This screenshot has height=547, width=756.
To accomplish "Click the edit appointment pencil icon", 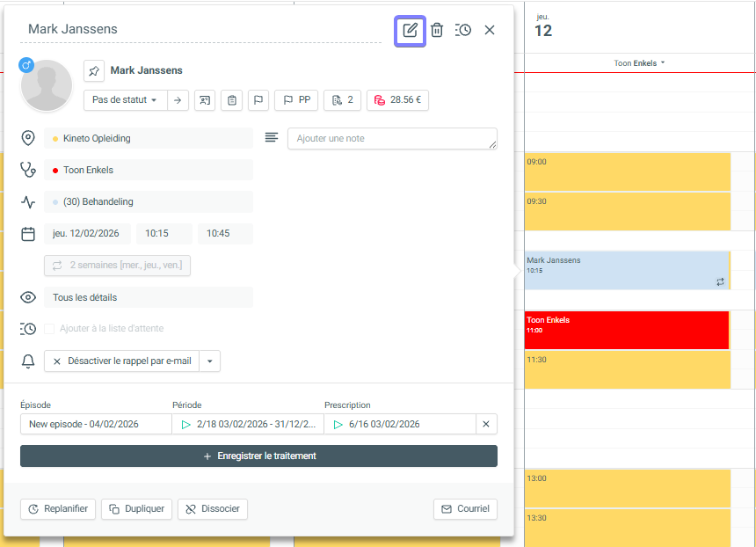I will [x=410, y=30].
